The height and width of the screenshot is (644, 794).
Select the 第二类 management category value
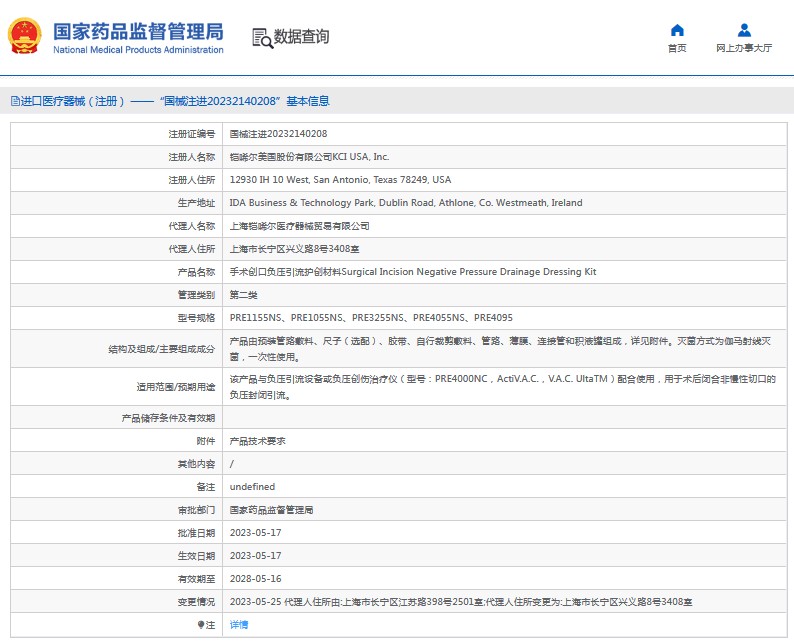pyautogui.click(x=244, y=295)
